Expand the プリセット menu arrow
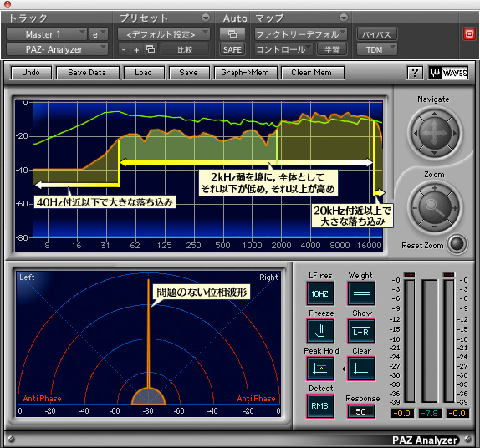 coord(206,18)
